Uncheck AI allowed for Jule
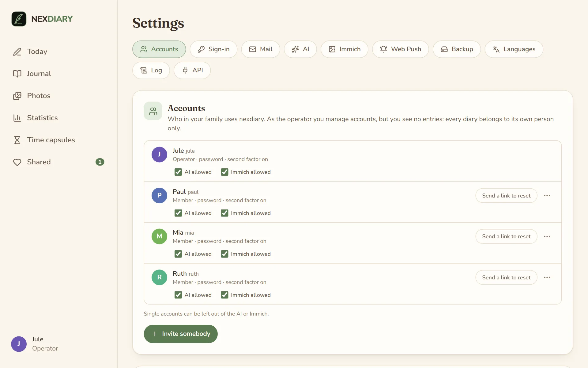588x368 pixels. click(178, 172)
